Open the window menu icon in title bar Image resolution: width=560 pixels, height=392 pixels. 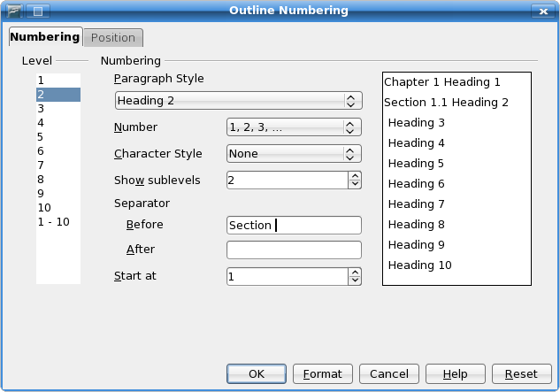pos(14,11)
